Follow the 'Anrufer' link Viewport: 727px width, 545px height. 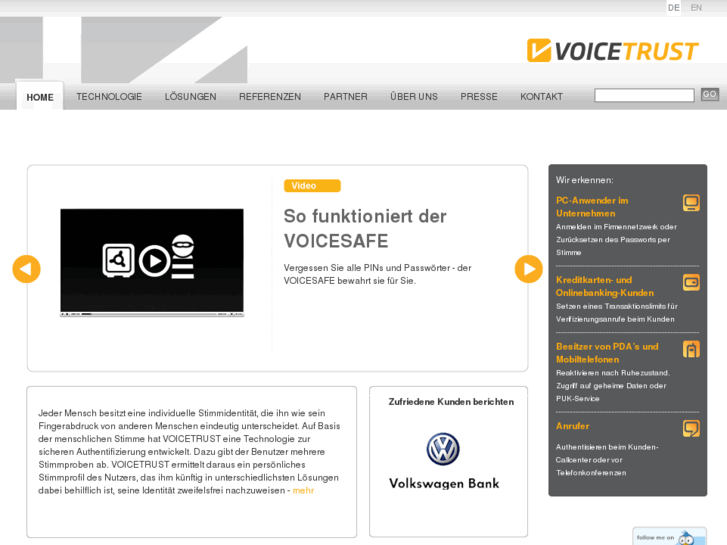point(573,426)
